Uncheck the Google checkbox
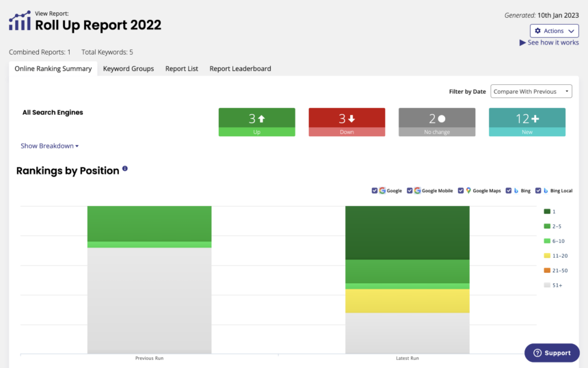Viewport: 588px width, 368px height. point(375,191)
